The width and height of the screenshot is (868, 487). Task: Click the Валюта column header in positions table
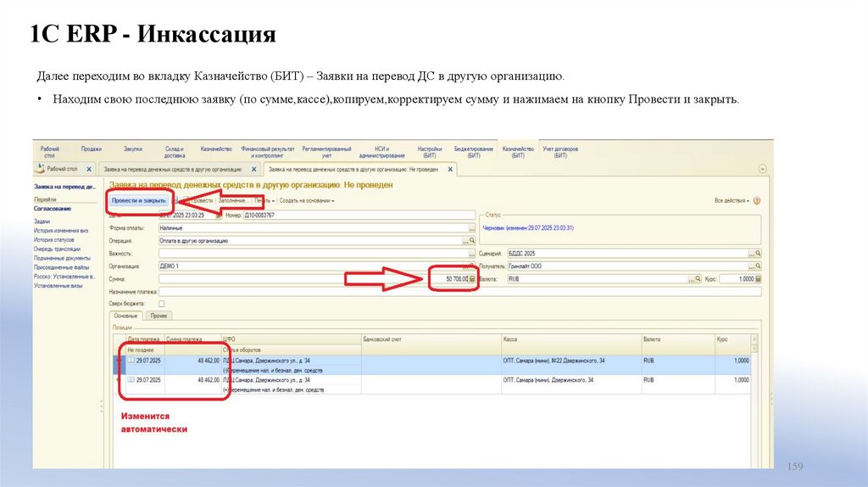[678, 339]
